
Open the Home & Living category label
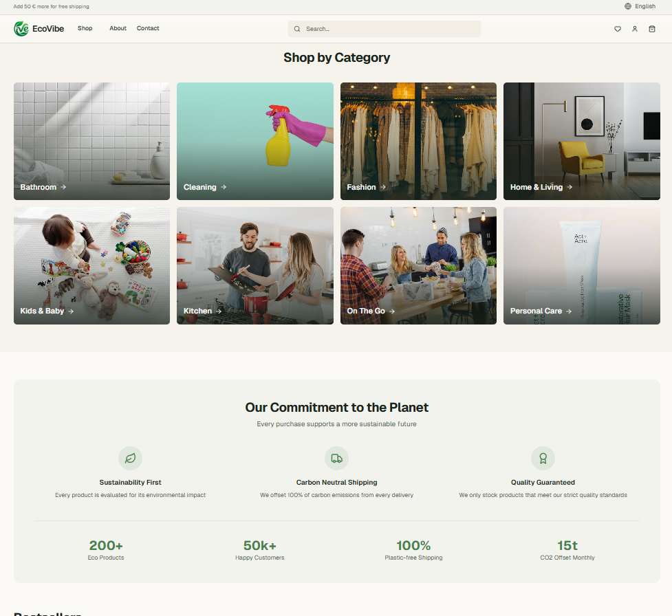point(536,187)
